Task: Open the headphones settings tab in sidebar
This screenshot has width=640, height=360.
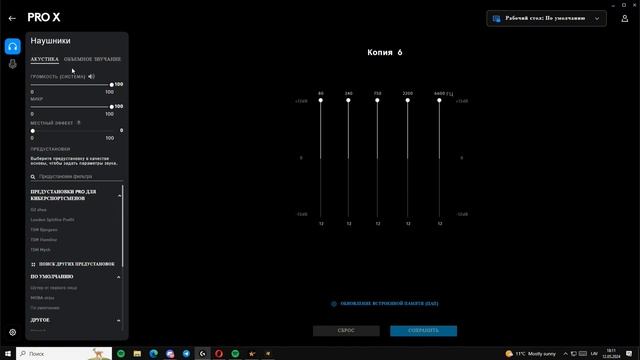Action: point(13,46)
